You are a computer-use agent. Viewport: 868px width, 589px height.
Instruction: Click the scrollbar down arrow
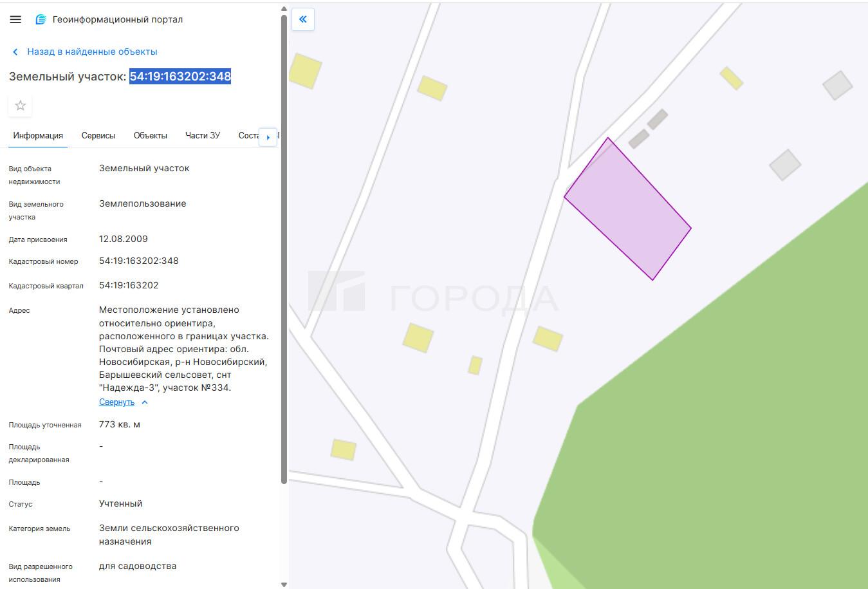pos(284,584)
